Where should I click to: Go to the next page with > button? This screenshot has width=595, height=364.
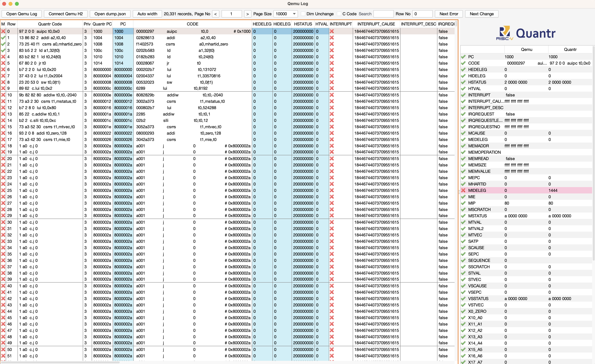[x=248, y=14]
